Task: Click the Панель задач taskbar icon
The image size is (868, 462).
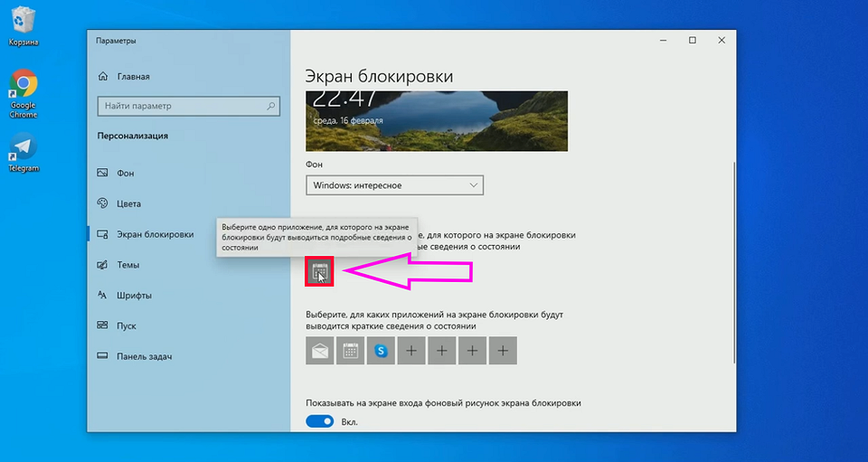Action: tap(102, 356)
